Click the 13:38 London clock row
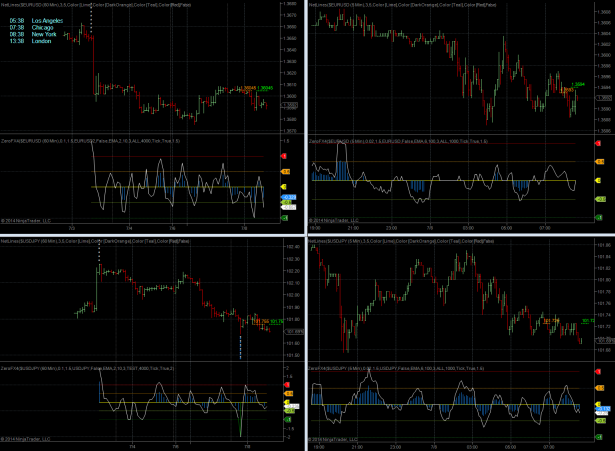 [x=30, y=41]
